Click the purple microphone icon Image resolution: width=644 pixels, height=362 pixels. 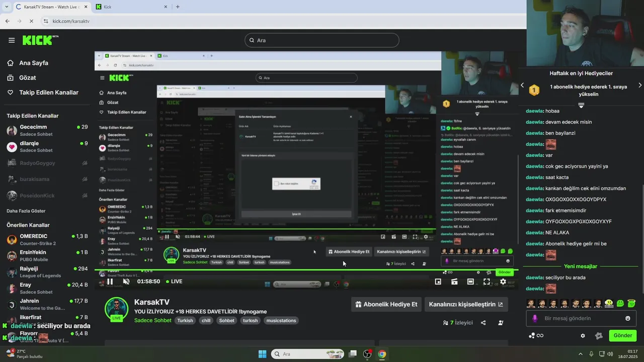[535, 318]
